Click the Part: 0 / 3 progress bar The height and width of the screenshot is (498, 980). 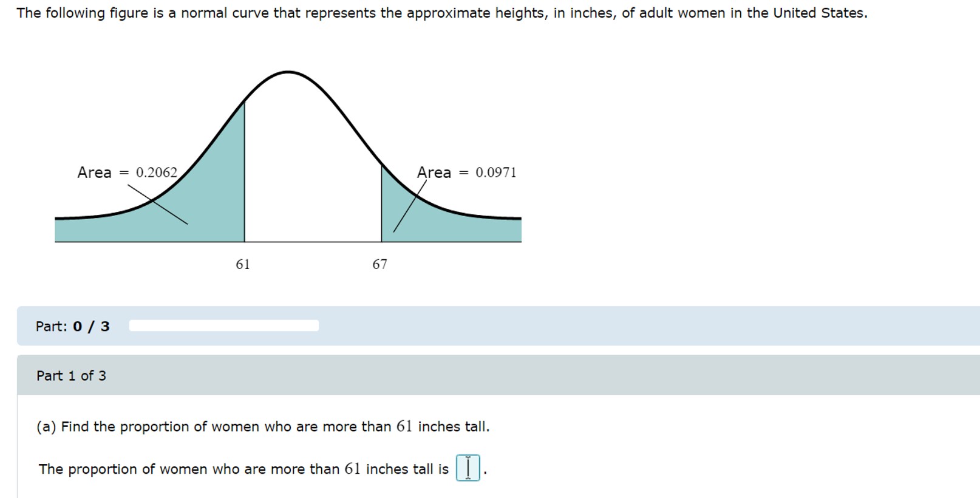[x=223, y=326]
